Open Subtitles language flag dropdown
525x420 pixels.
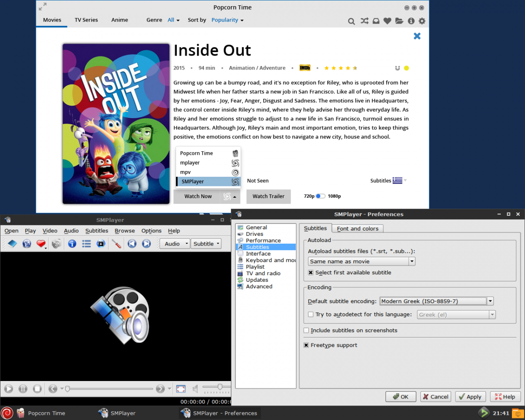399,181
